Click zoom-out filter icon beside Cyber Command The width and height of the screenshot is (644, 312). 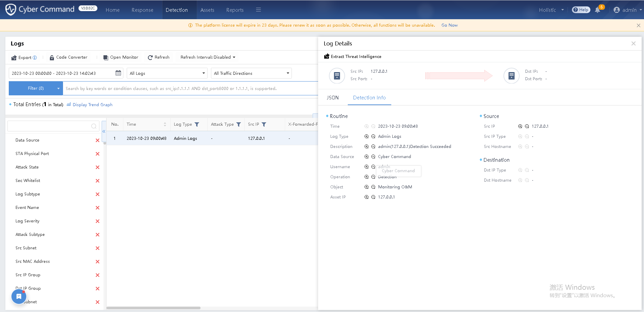[x=373, y=157]
